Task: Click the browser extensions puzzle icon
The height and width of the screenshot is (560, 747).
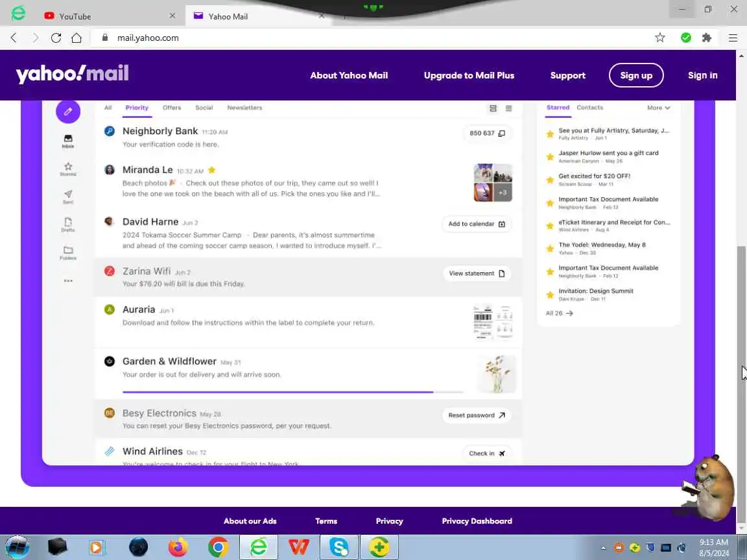Action: (707, 38)
